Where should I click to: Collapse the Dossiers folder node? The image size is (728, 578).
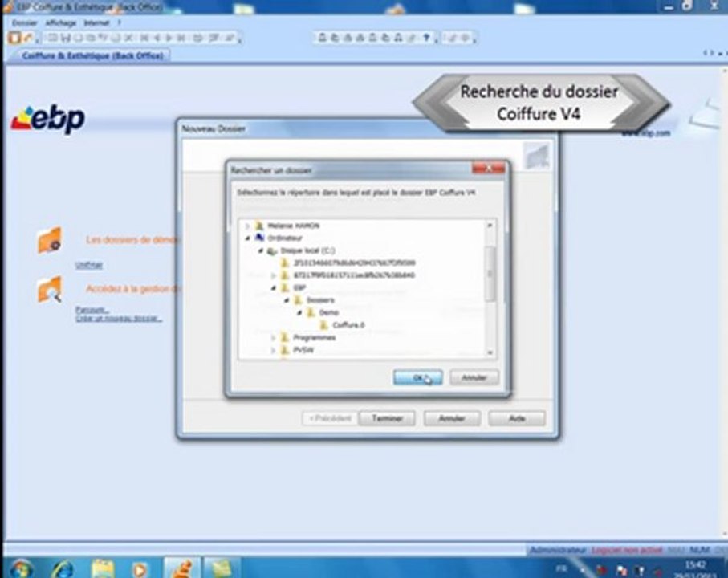coord(287,300)
